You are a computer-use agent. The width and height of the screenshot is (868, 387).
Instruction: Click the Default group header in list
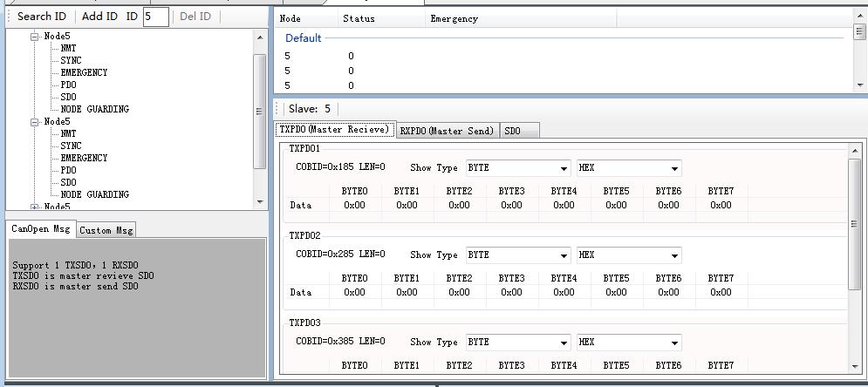[x=304, y=38]
